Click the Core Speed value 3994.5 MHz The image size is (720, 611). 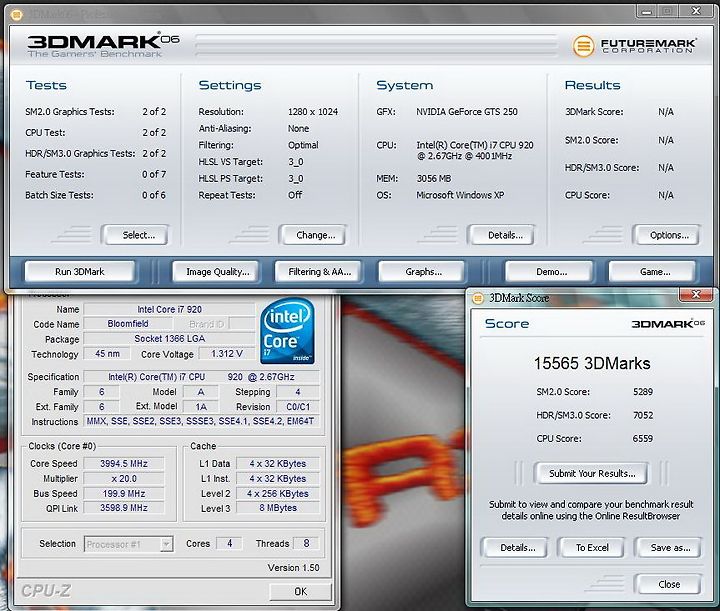tap(124, 464)
